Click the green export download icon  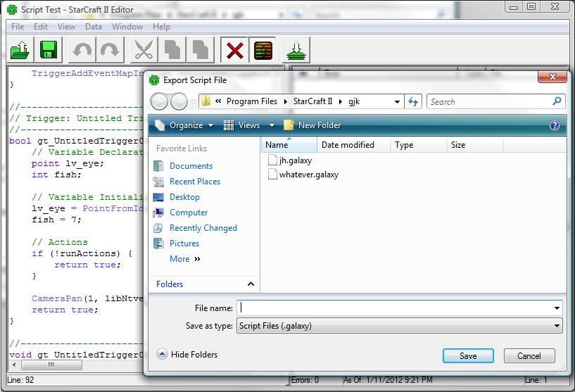pyautogui.click(x=296, y=50)
